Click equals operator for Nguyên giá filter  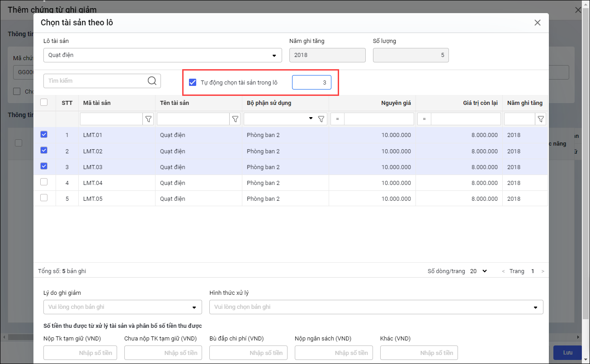[x=337, y=119]
